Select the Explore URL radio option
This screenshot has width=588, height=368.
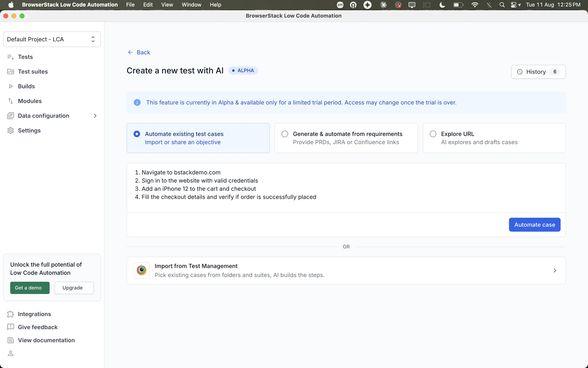tap(433, 134)
